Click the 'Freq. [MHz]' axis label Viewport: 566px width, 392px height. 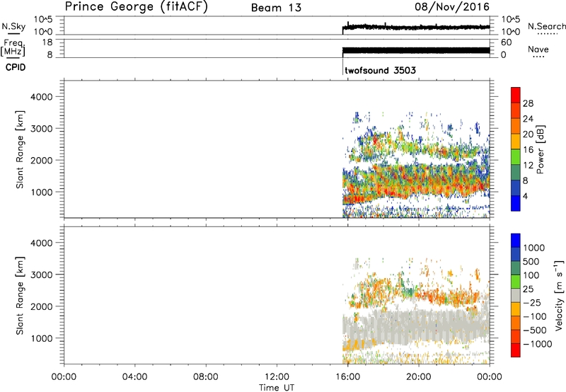[x=13, y=47]
